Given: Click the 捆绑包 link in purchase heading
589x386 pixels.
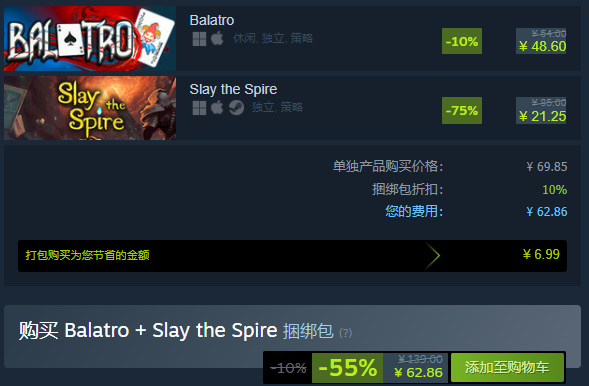Looking at the screenshot, I should (308, 331).
